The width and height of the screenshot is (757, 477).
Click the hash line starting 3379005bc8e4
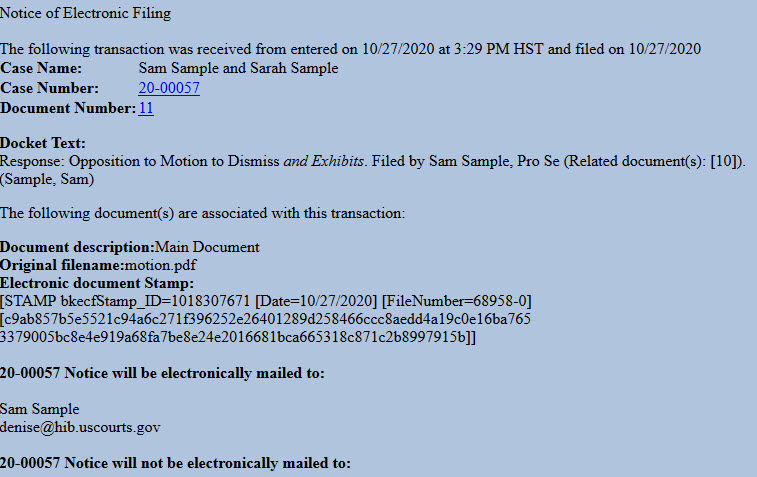pos(238,337)
